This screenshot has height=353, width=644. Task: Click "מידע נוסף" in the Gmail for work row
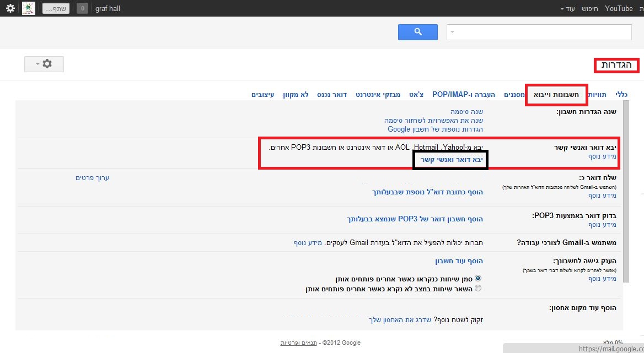click(x=308, y=243)
